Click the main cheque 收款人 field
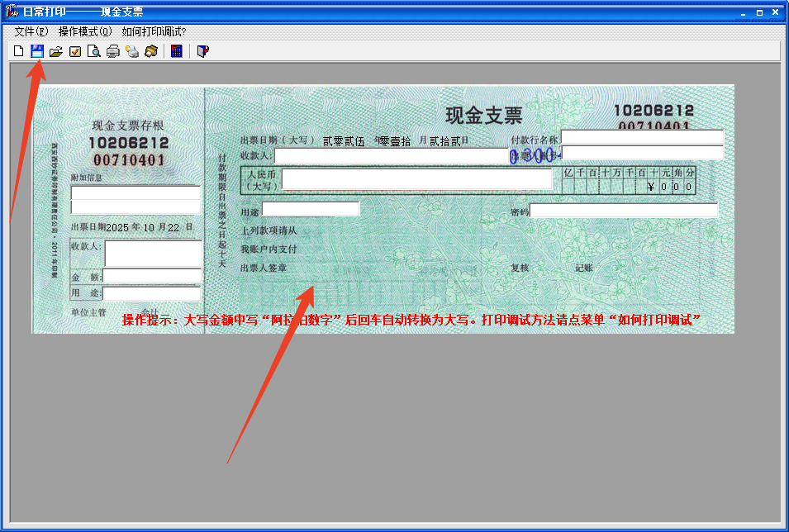The height and width of the screenshot is (532, 789). coord(392,156)
